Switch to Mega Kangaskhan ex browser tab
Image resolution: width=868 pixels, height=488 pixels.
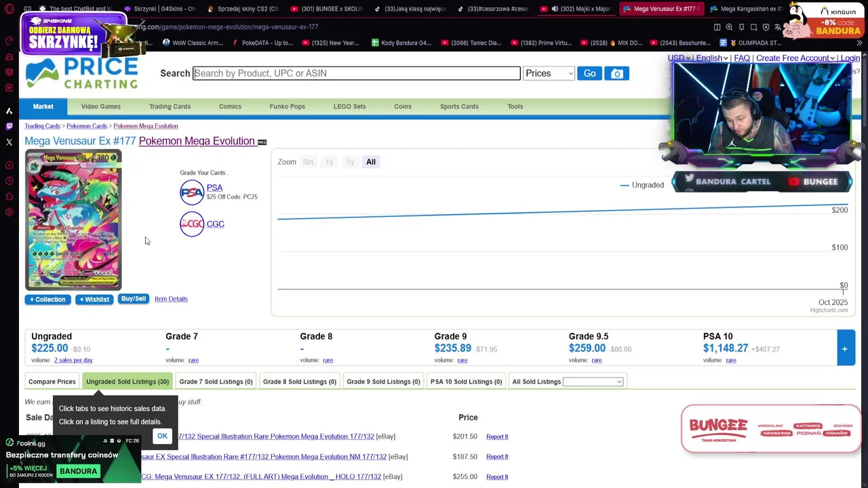(x=746, y=9)
